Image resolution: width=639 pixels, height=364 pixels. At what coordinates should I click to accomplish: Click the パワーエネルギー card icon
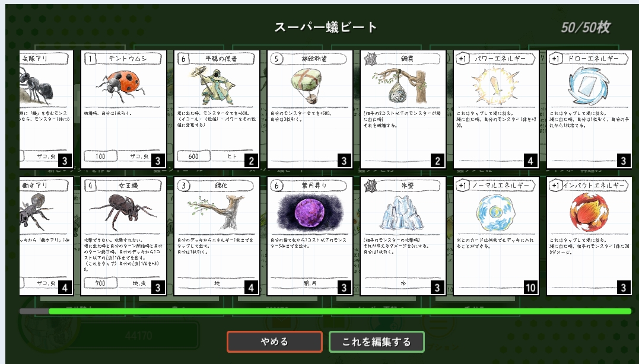coord(495,86)
